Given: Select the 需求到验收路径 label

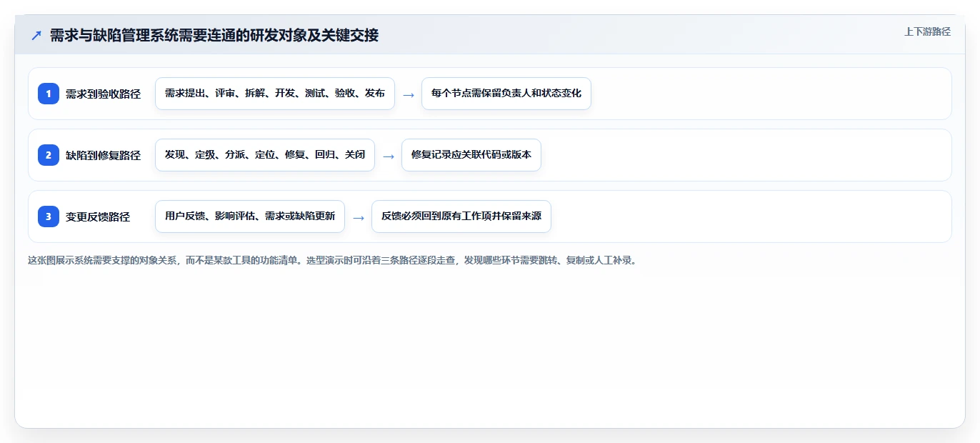Looking at the screenshot, I should [x=103, y=94].
